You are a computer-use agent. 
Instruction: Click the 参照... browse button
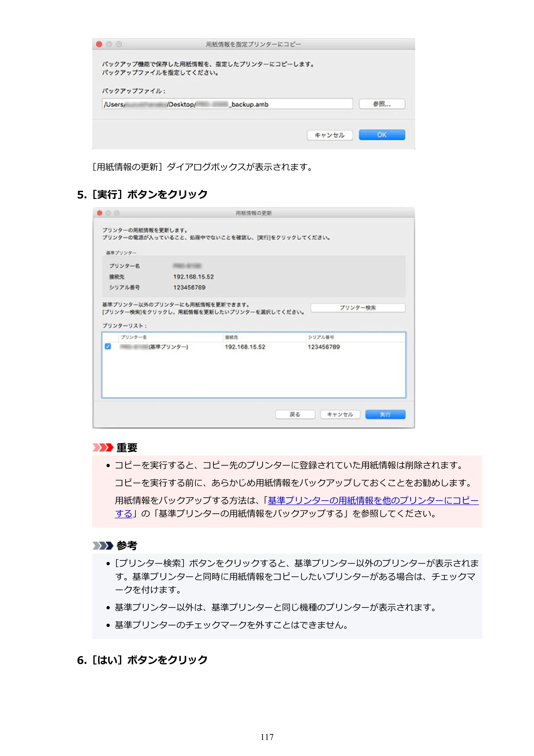pos(382,104)
